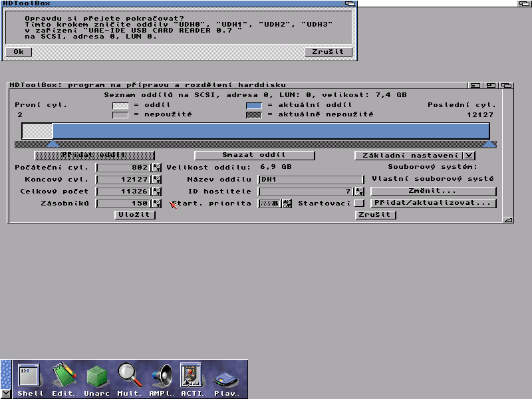
Task: Expand the Základní nastavení dropdown
Action: click(469, 156)
